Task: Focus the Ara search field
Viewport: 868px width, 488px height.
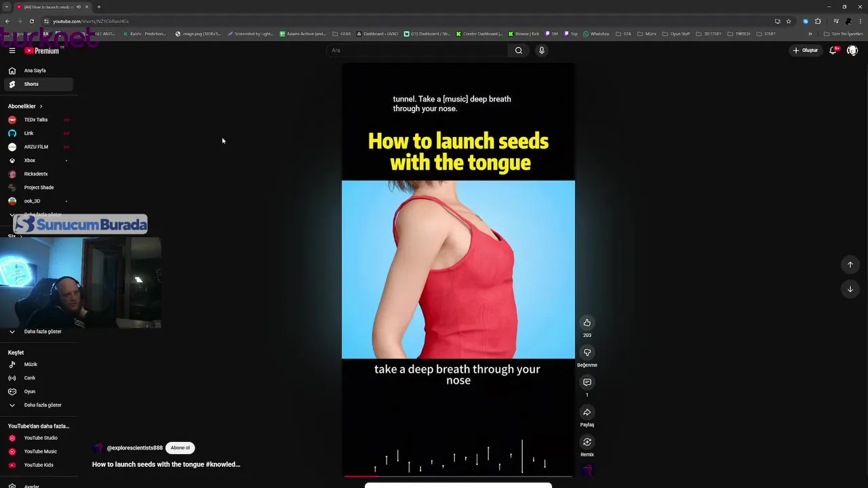Action: coord(417,50)
